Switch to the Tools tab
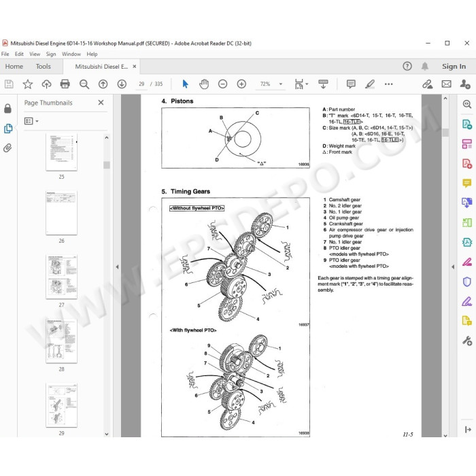 coord(43,67)
